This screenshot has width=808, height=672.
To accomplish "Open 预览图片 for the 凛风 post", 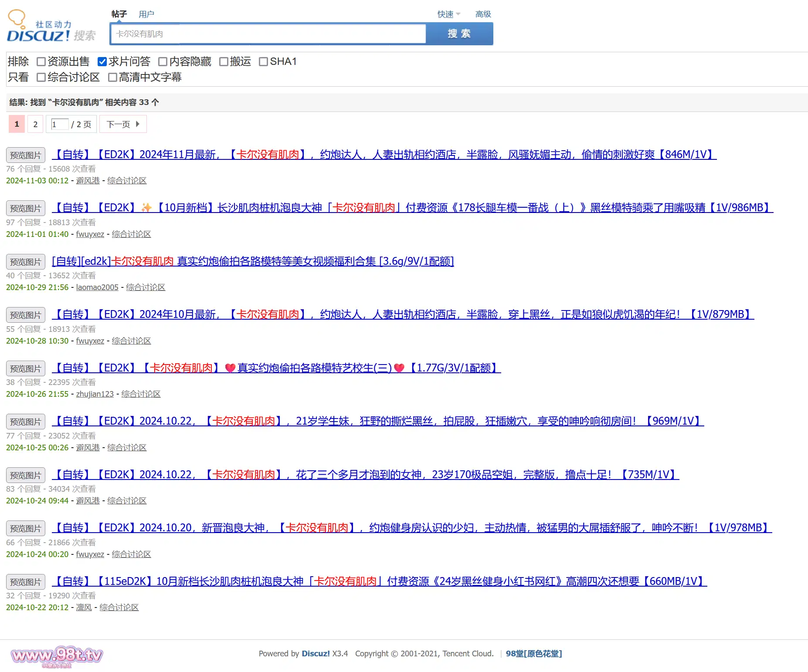I will pyautogui.click(x=26, y=582).
